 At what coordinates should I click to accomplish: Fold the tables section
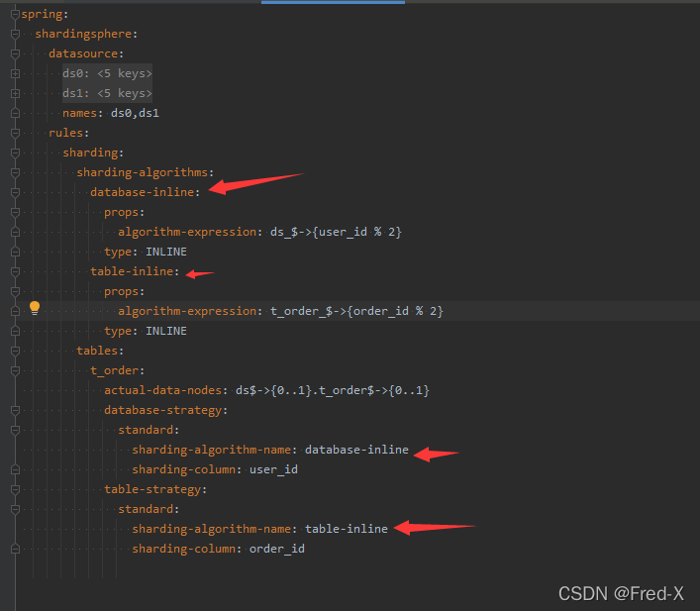pyautogui.click(x=15, y=351)
